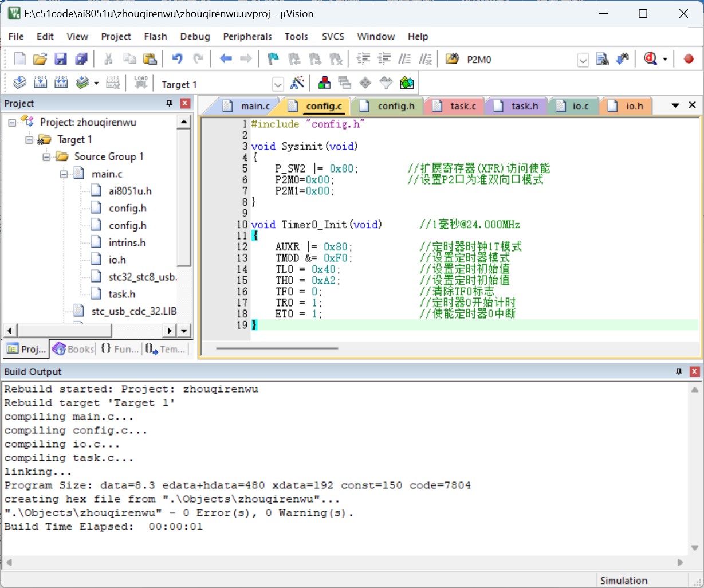
Task: Start or stop the debug session
Action: (651, 59)
